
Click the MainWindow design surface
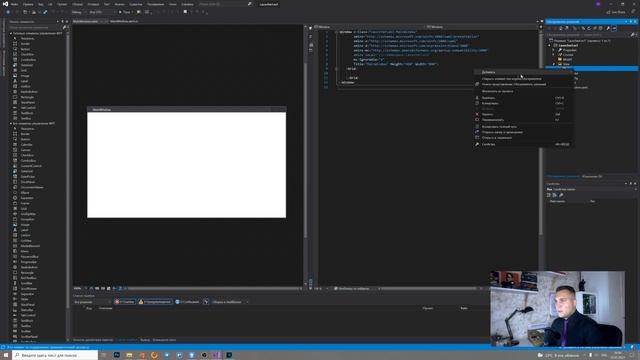pos(187,164)
